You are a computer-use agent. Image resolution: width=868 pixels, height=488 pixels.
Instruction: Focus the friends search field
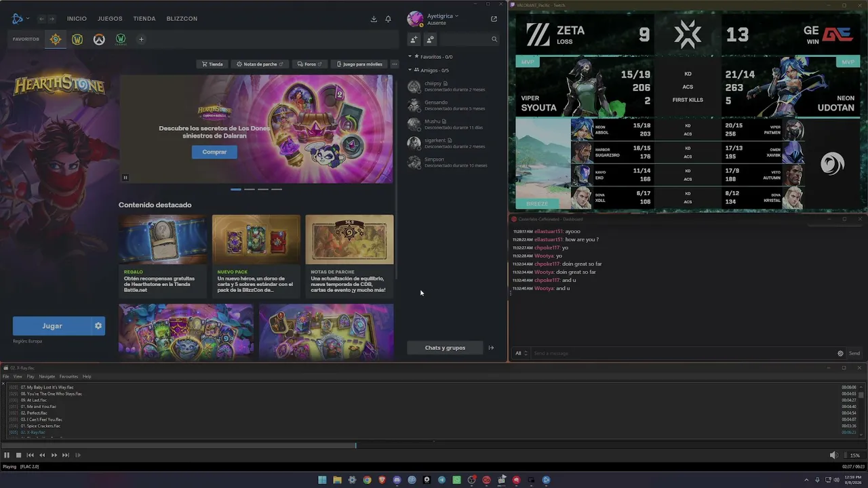click(469, 39)
